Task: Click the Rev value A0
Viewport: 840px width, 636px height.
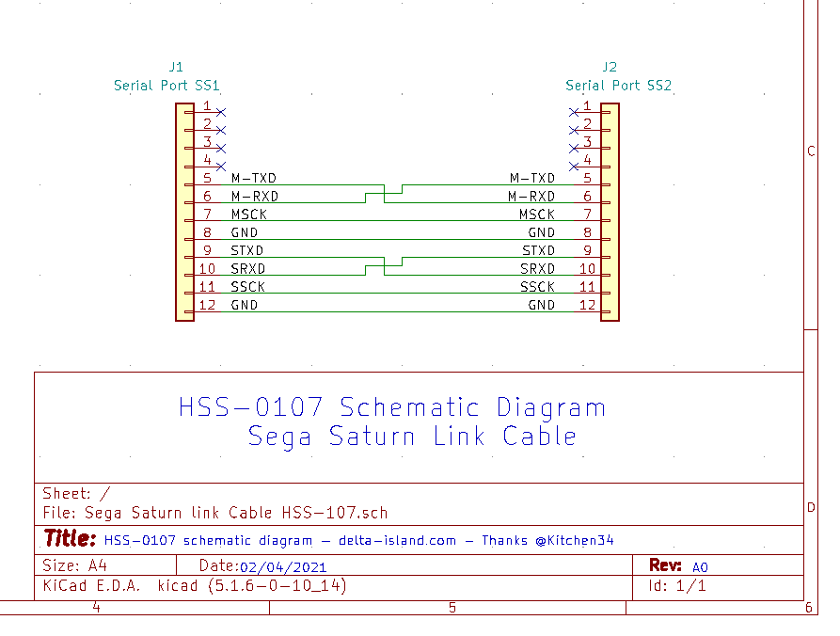Action: (700, 567)
